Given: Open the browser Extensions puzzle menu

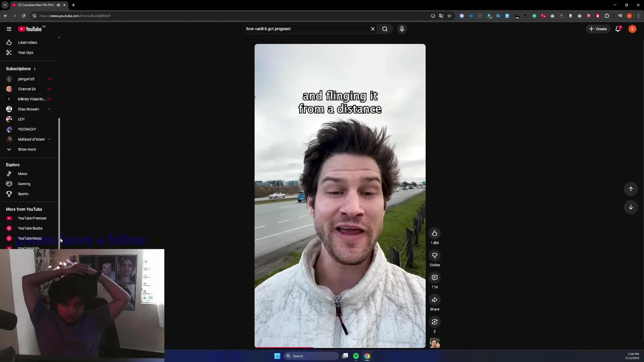Looking at the screenshot, I should click(607, 16).
